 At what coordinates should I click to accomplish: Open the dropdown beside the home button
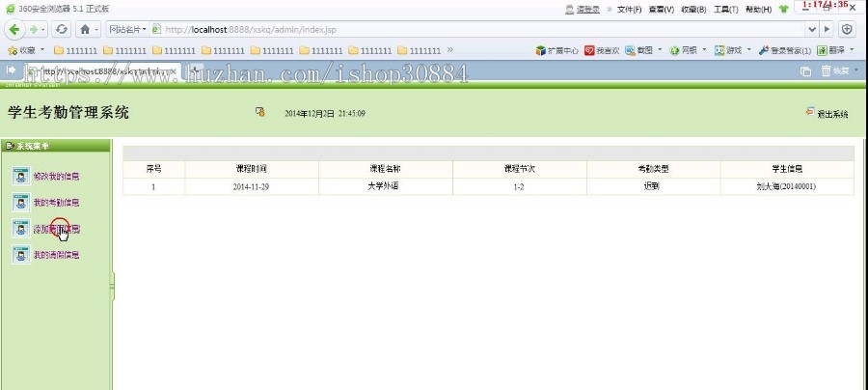point(97,29)
